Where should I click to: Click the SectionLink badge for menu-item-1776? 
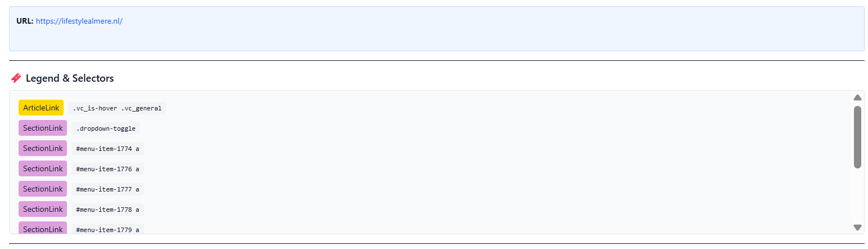click(x=43, y=168)
